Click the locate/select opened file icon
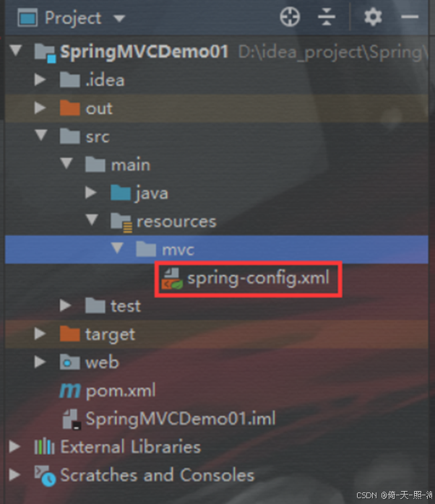Viewport: 435px width, 504px height. pos(290,17)
